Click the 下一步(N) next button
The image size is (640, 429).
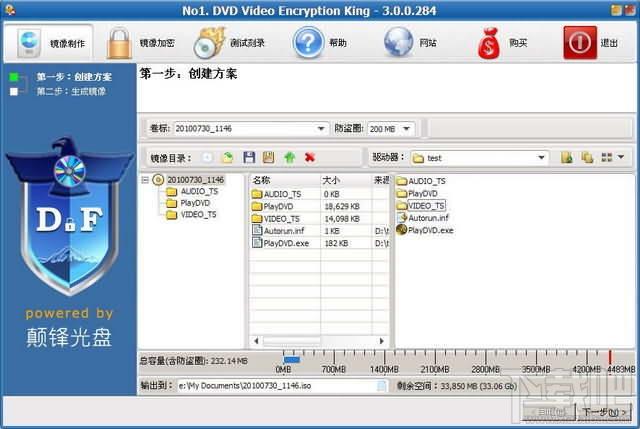click(604, 412)
